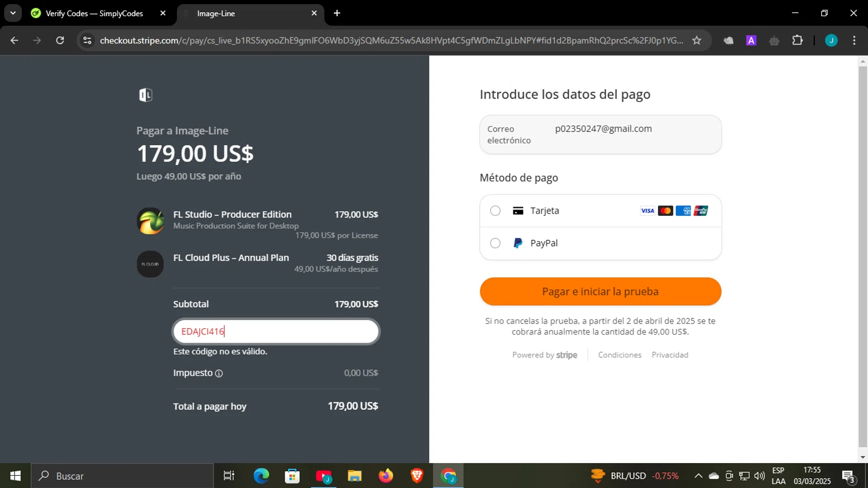
Task: Click the PayPal logo icon
Action: click(518, 243)
